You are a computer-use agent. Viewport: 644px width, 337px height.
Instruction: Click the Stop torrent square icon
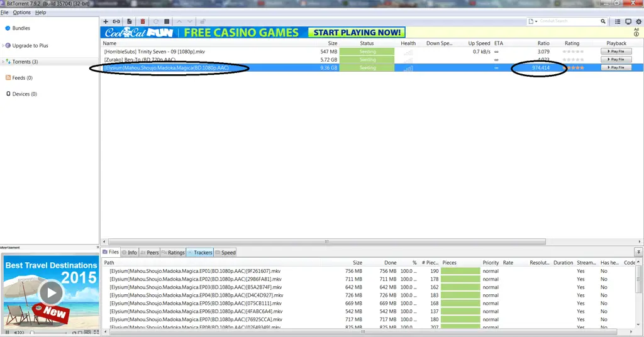(x=167, y=21)
